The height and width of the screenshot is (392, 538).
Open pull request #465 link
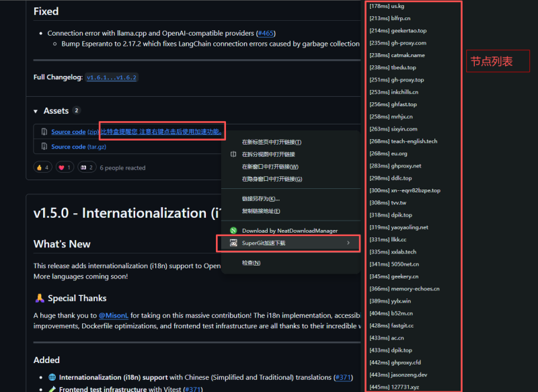[266, 33]
